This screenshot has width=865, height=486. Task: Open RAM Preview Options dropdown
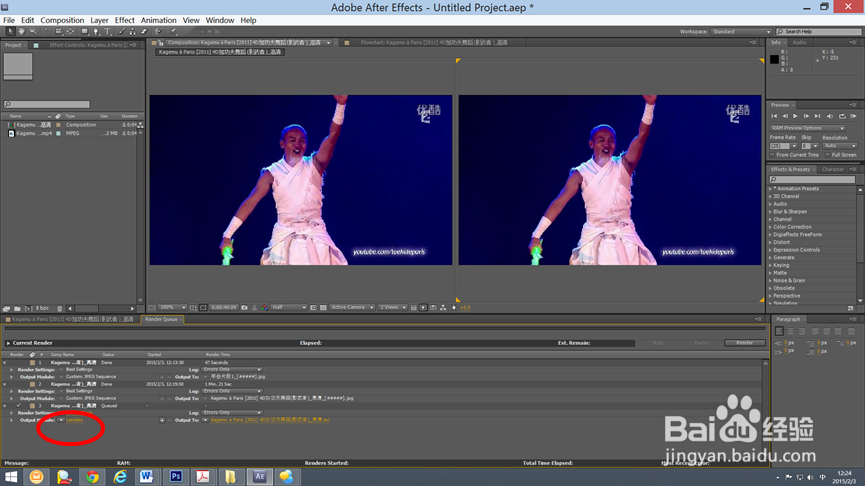click(808, 128)
